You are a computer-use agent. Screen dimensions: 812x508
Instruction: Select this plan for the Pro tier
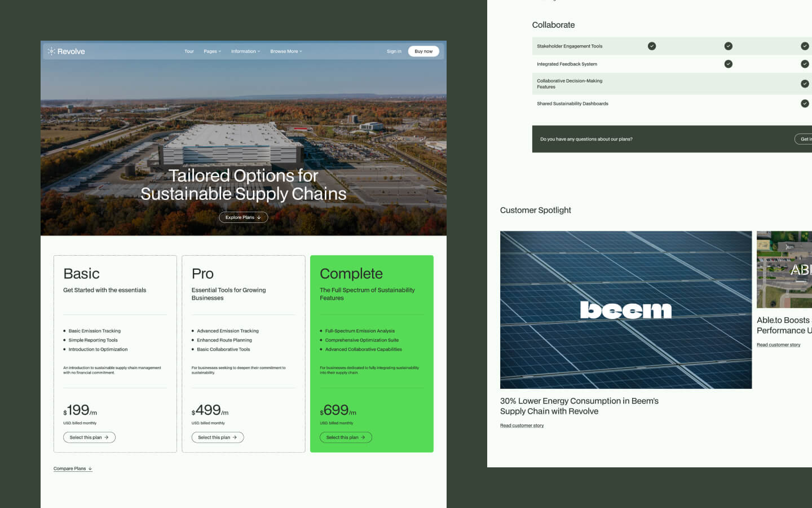click(x=217, y=437)
